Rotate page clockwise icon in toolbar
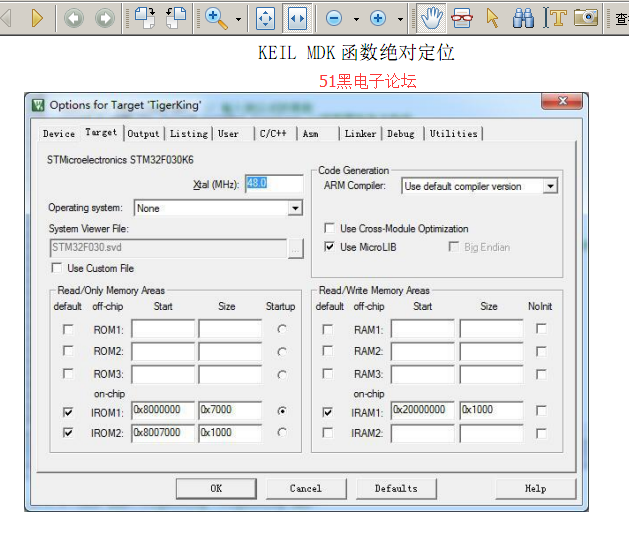Screen dimensions: 629x536 (x=145, y=18)
